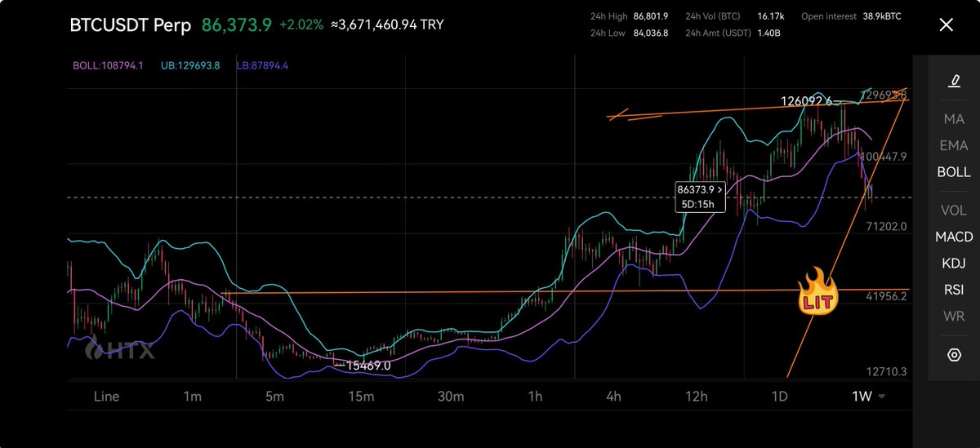This screenshot has height=448, width=980.
Task: Click the +2.02% change value
Action: (300, 25)
